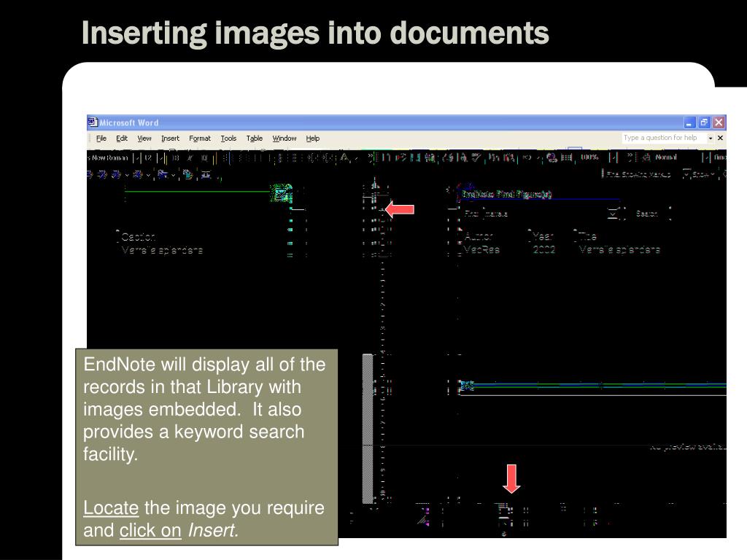
Task: Open the Tools menu
Action: tap(228, 138)
